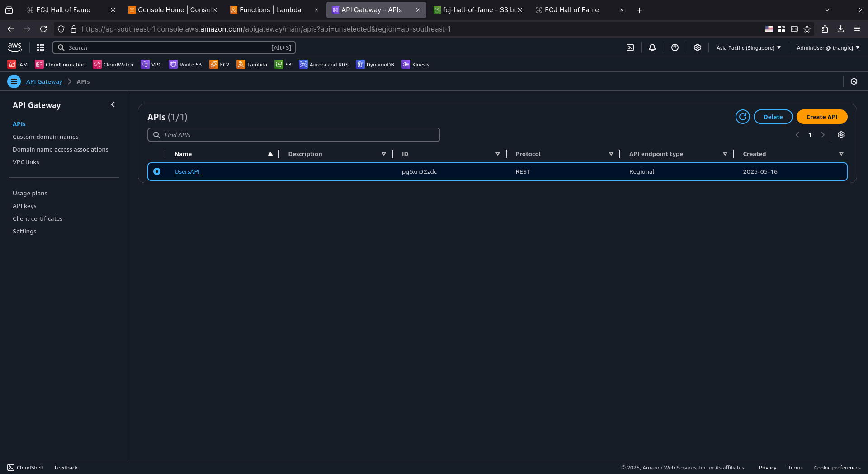The width and height of the screenshot is (868, 474).
Task: Open Client certificates in sidebar
Action: coord(38,218)
